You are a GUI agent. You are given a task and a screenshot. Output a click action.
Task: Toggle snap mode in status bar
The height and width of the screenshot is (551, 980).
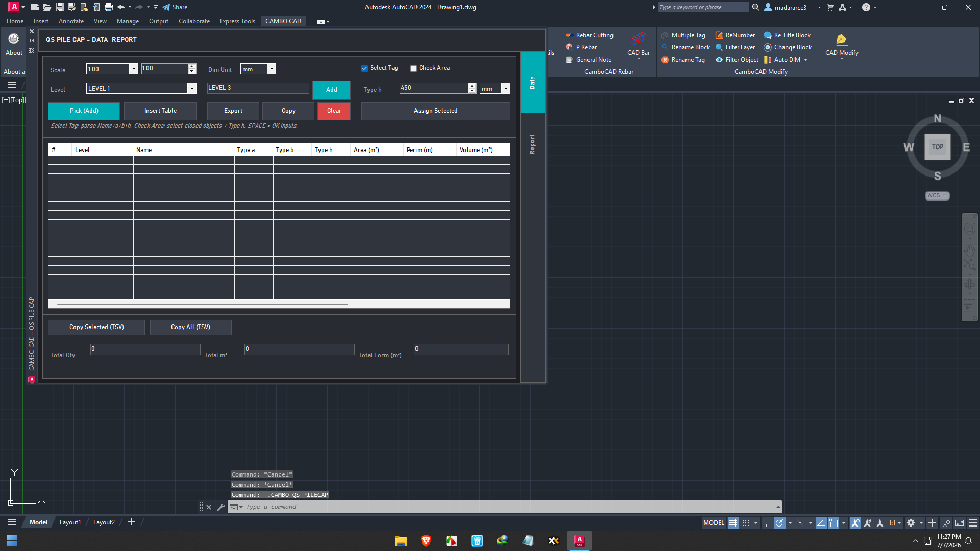tap(746, 523)
